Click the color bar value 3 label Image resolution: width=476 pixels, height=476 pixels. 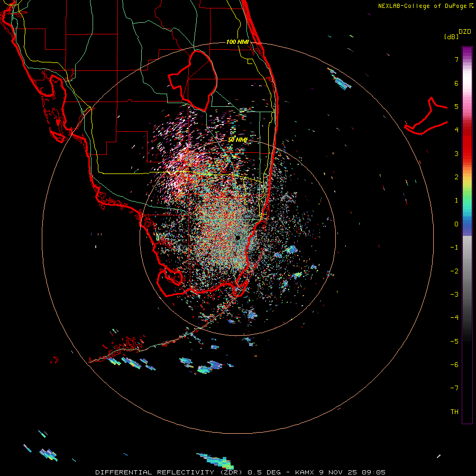pyautogui.click(x=456, y=153)
